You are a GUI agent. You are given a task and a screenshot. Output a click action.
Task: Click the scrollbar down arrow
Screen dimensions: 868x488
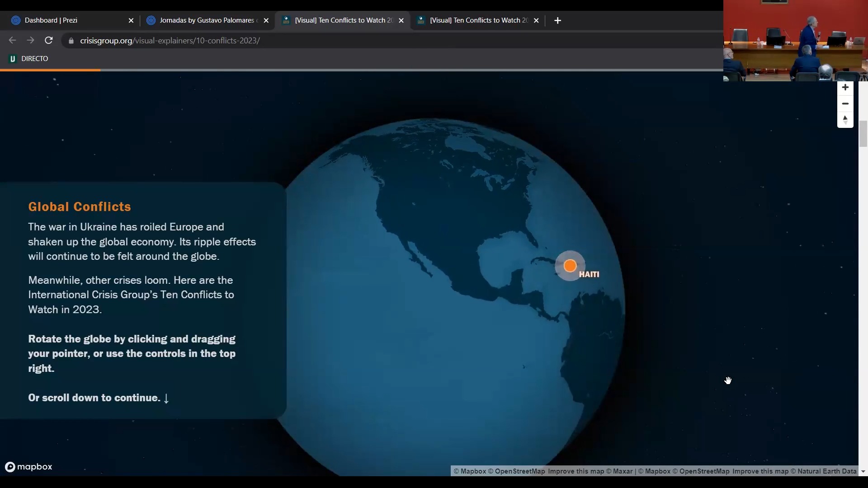863,472
